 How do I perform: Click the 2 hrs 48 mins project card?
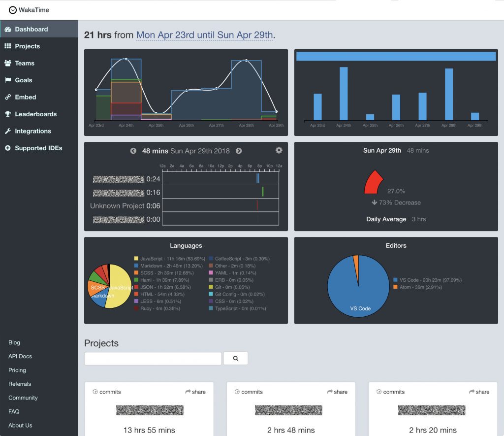[291, 409]
